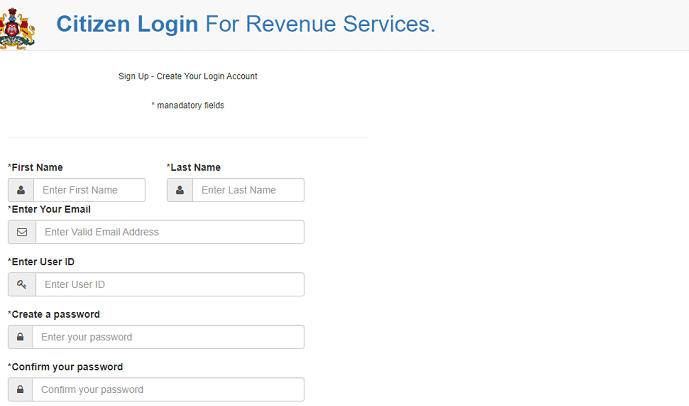The width and height of the screenshot is (689, 406).
Task: Click the key icon beside User ID
Action: click(22, 284)
